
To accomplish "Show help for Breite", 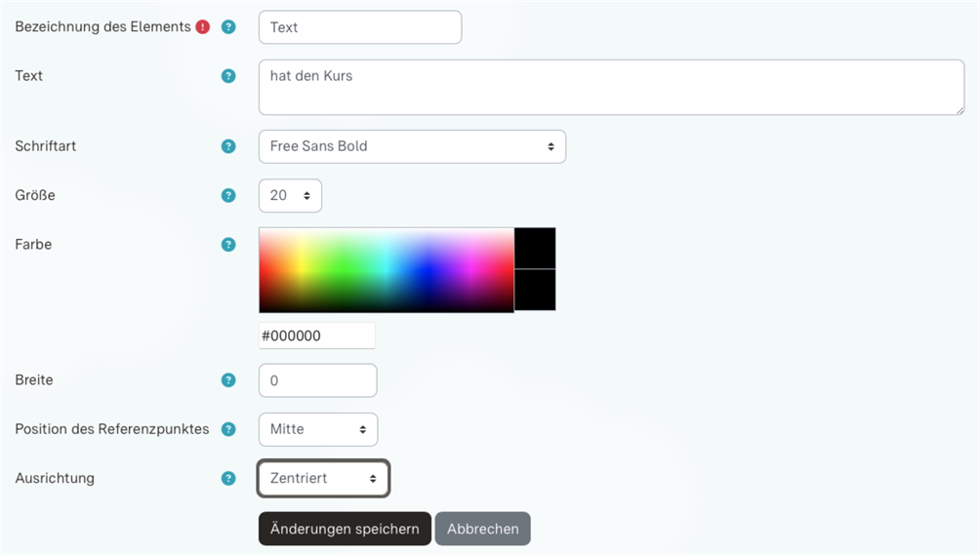I will [228, 380].
